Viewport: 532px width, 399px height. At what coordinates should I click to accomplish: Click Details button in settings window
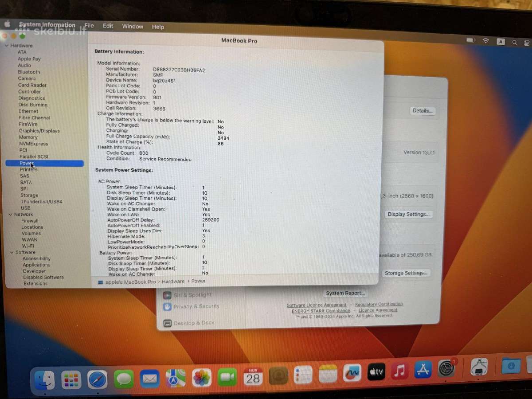pyautogui.click(x=422, y=111)
